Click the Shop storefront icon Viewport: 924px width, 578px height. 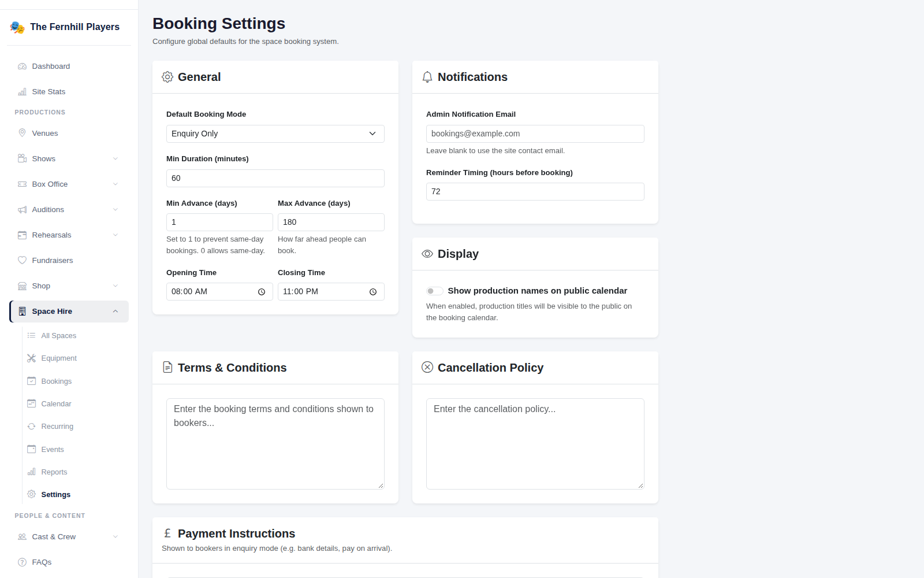23,286
